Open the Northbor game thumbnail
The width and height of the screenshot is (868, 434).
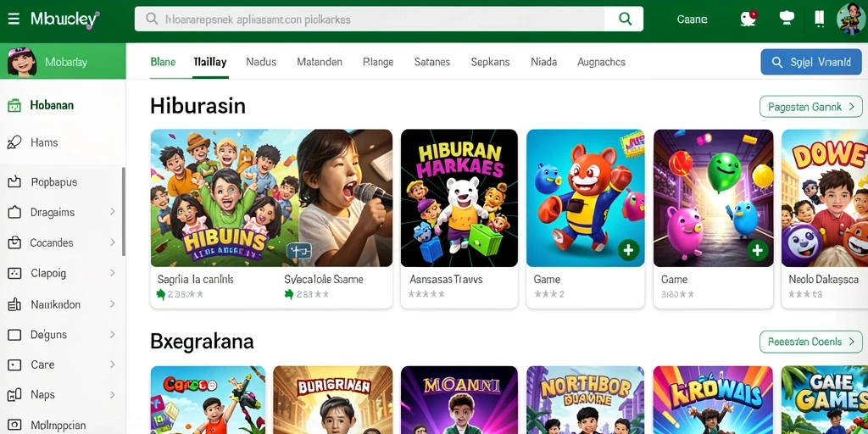pyautogui.click(x=586, y=400)
